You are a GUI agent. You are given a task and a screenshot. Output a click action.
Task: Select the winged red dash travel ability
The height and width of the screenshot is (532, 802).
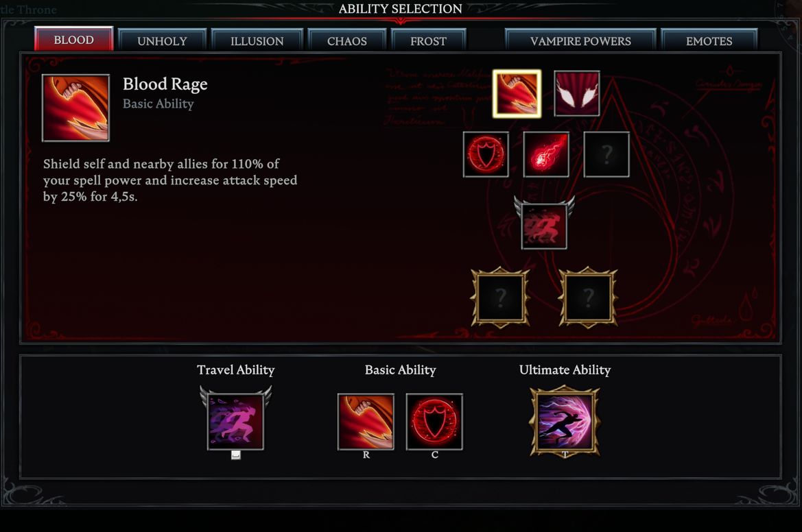544,224
